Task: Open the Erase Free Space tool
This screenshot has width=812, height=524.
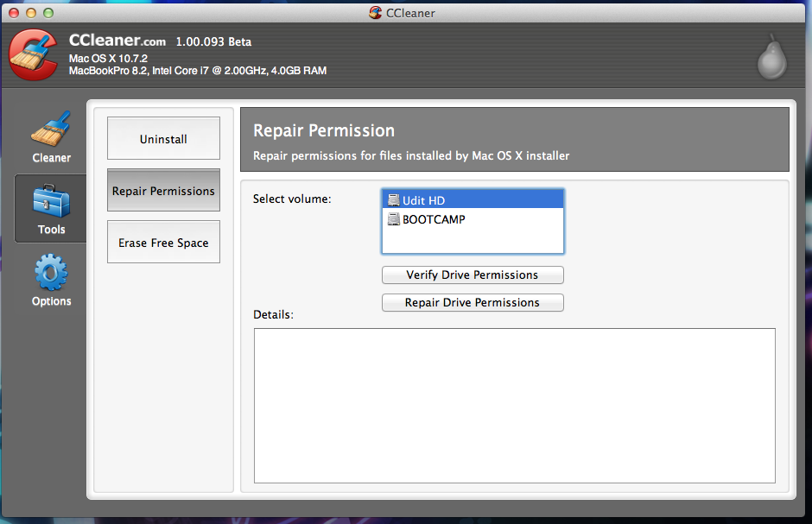Action: (163, 242)
